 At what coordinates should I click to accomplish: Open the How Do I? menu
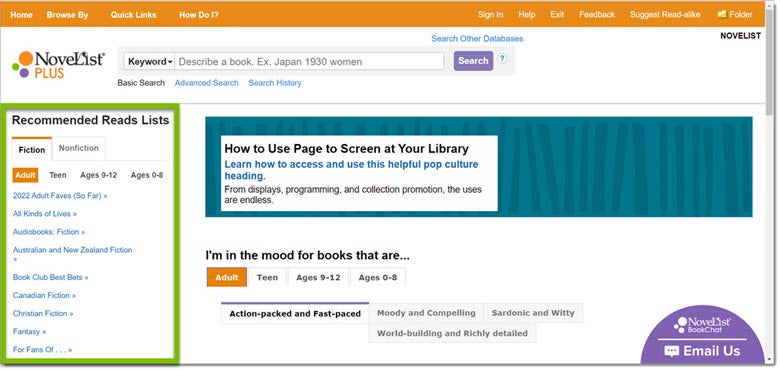pyautogui.click(x=198, y=14)
